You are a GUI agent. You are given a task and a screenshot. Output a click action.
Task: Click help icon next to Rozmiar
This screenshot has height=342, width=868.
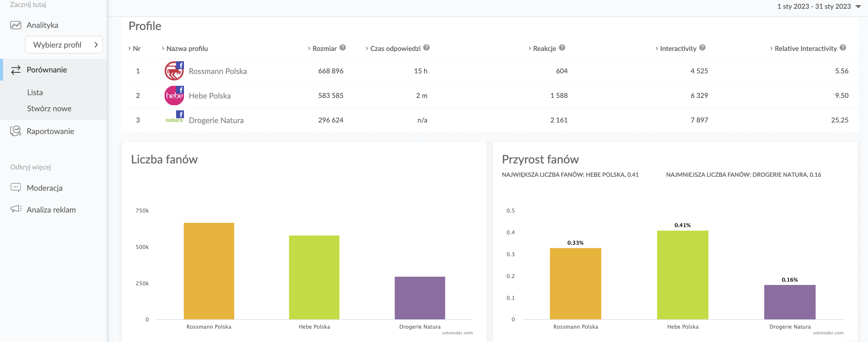[x=342, y=48]
